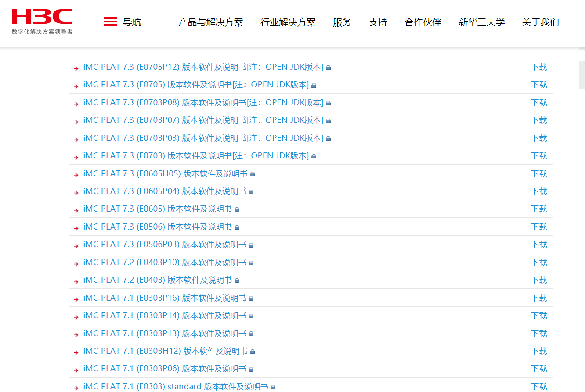Click the red arrow before E0605P04 entry
Screen dimensions: 585x392
[76, 192]
